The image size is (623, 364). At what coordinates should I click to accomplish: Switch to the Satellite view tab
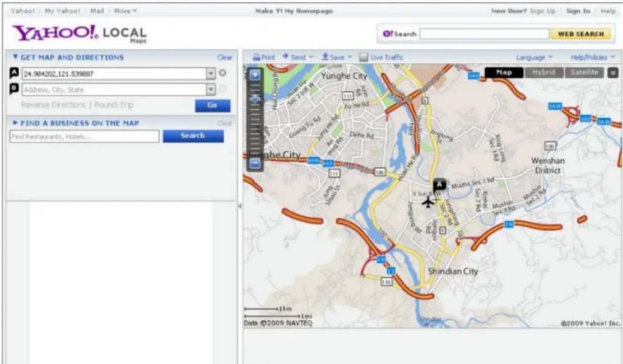[584, 72]
